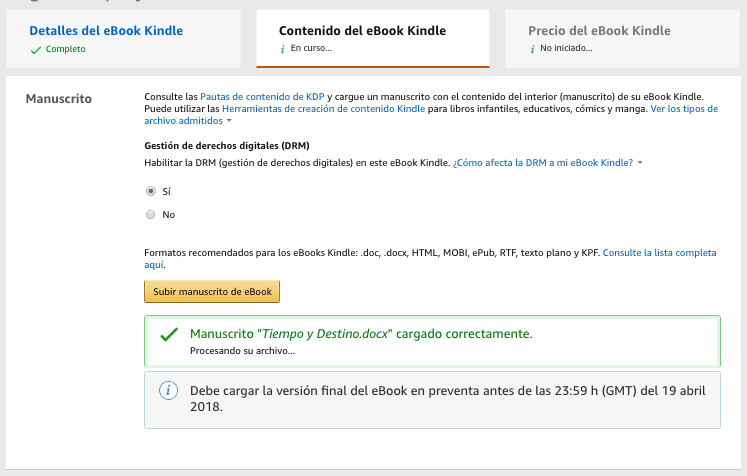Select the Contenido del eBook Kindle tab

coord(362,31)
